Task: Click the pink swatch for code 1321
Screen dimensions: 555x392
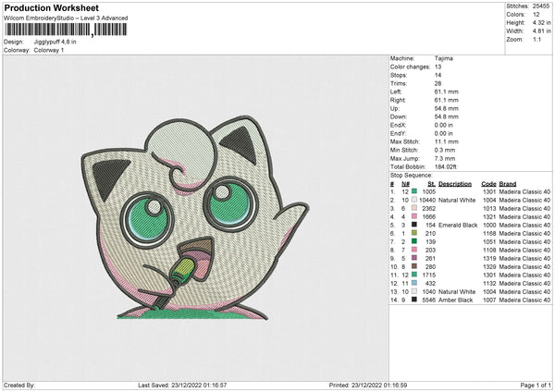Action: coord(414,216)
